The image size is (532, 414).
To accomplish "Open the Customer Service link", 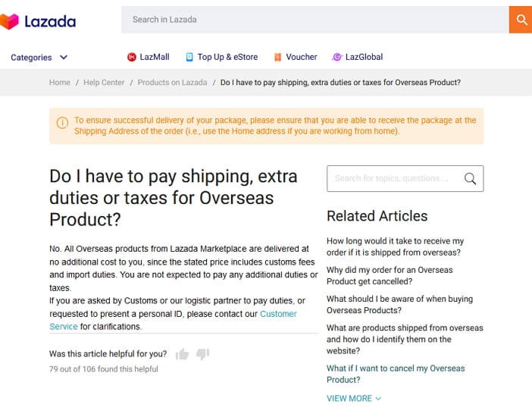I will coord(278,314).
